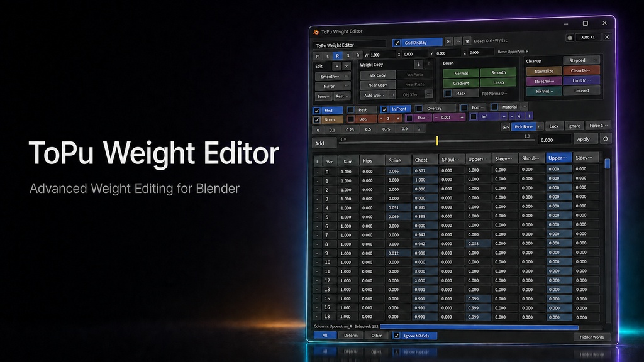Image resolution: width=644 pixels, height=362 pixels.
Task: Click the chevron-up collapse icon beside Grid Display
Action: pyautogui.click(x=458, y=41)
